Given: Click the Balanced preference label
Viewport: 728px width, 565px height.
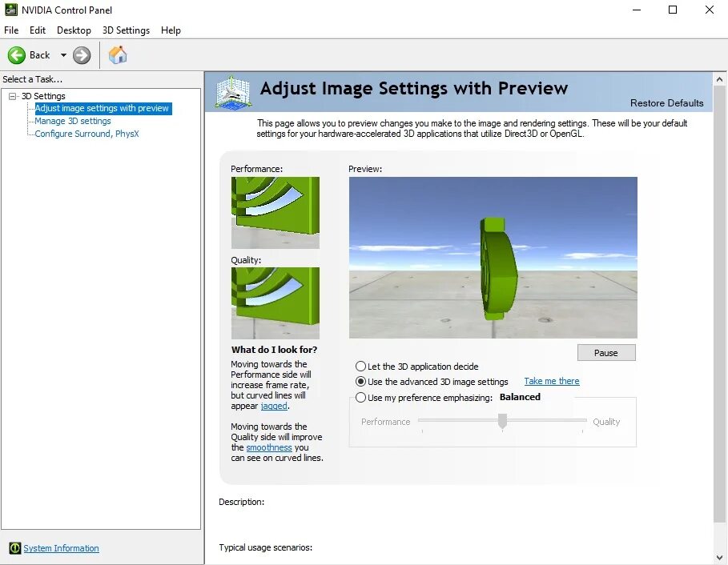Looking at the screenshot, I should tap(520, 397).
